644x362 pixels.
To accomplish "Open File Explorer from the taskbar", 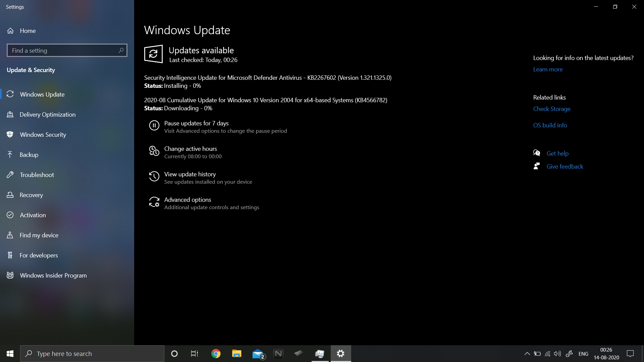I will [237, 354].
